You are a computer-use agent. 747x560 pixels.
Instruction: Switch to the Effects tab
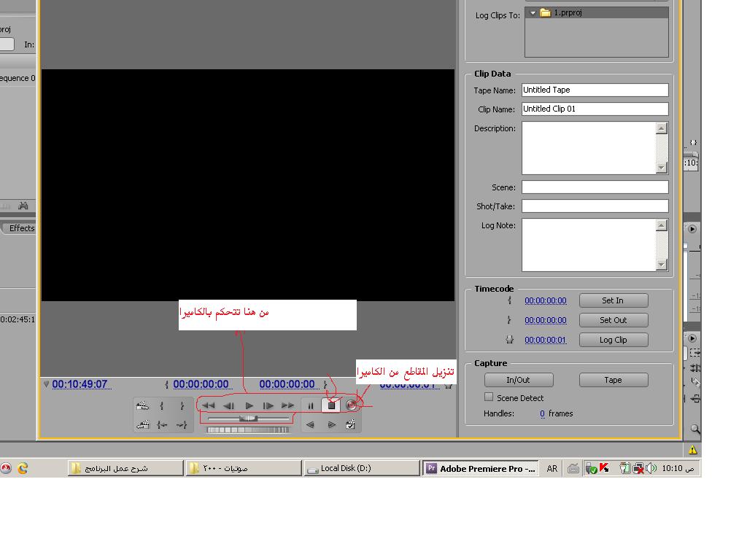[x=21, y=228]
